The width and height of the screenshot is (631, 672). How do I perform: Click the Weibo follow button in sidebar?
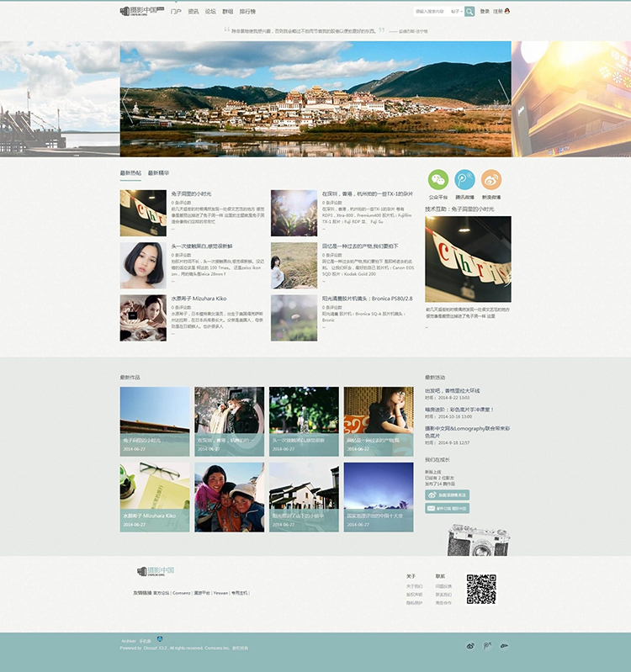click(x=447, y=495)
